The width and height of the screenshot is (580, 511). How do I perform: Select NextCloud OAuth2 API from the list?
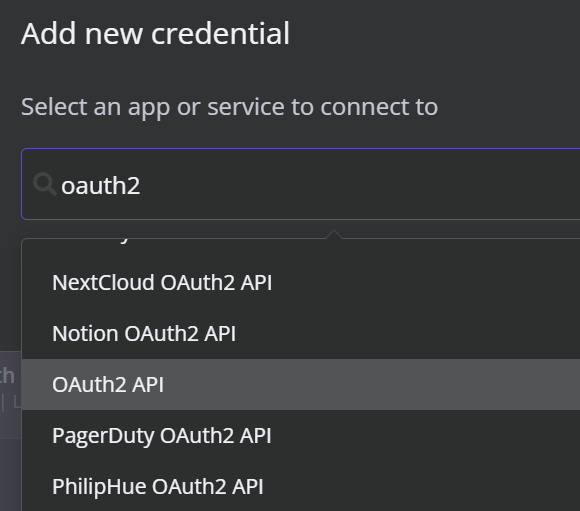click(162, 283)
